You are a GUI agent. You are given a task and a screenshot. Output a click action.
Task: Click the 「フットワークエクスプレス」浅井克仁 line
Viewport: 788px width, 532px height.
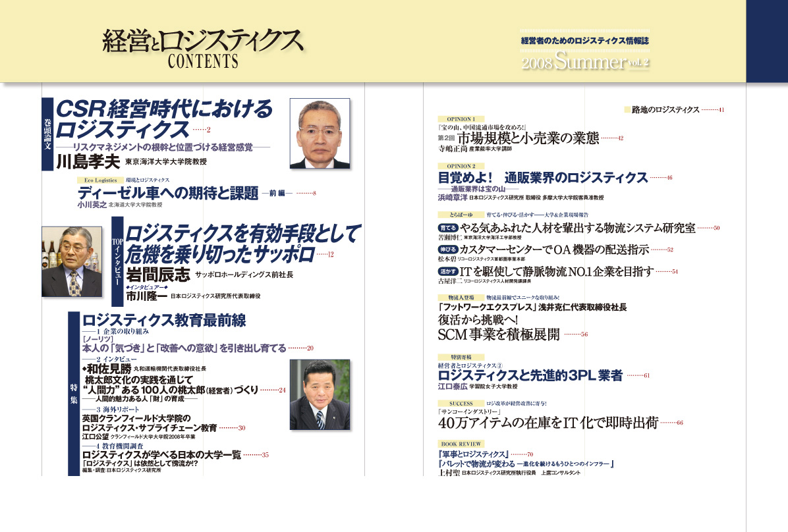[532, 307]
